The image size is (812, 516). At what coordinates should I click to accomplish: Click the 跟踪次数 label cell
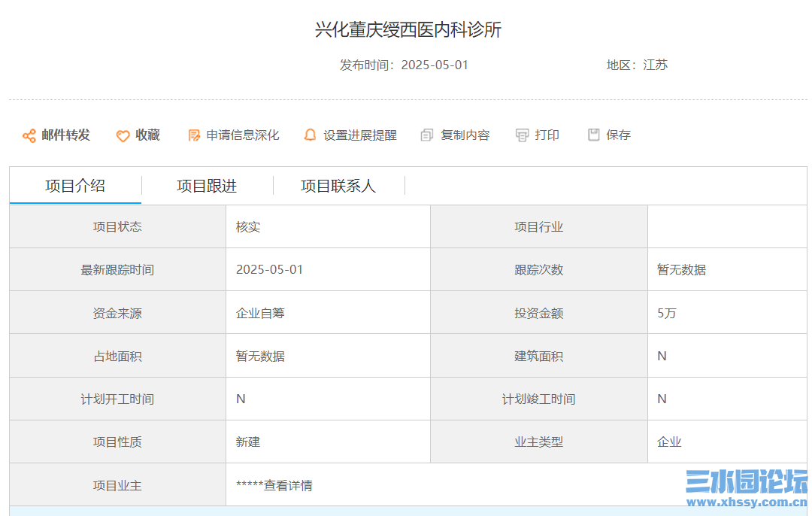tap(539, 270)
